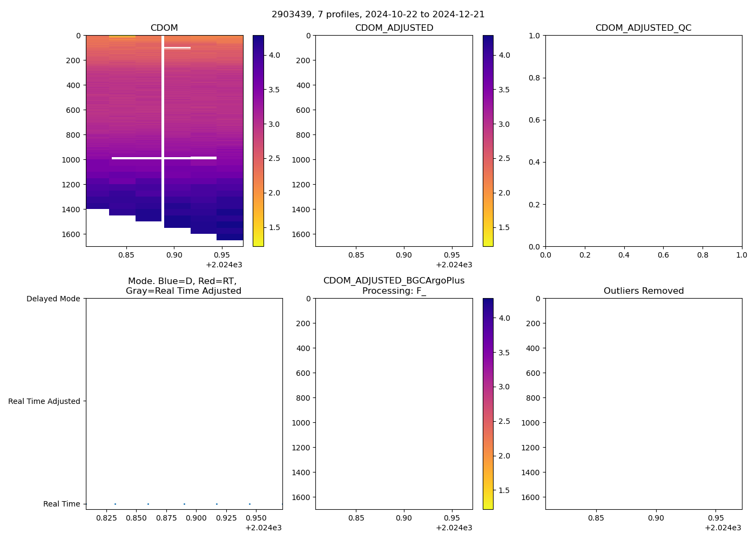Click the 4.0 tick label on CDOM colorbar
The width and height of the screenshot is (756, 540).
(x=276, y=55)
